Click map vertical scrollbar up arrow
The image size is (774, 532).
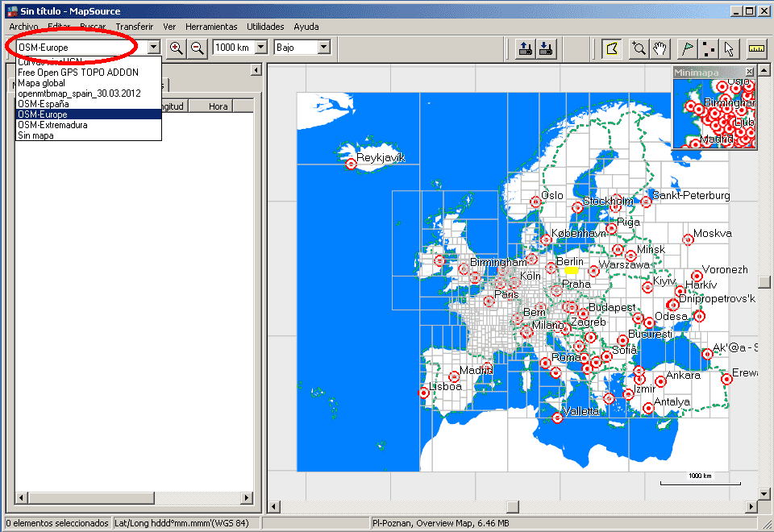[764, 69]
